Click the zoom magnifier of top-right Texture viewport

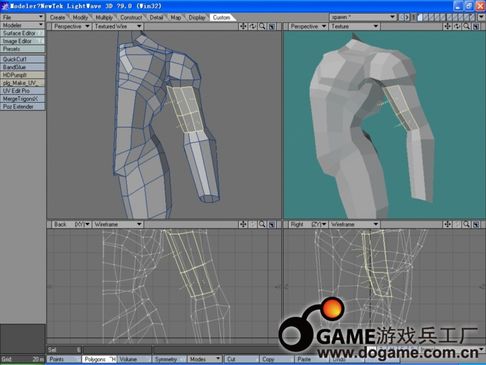(466, 26)
